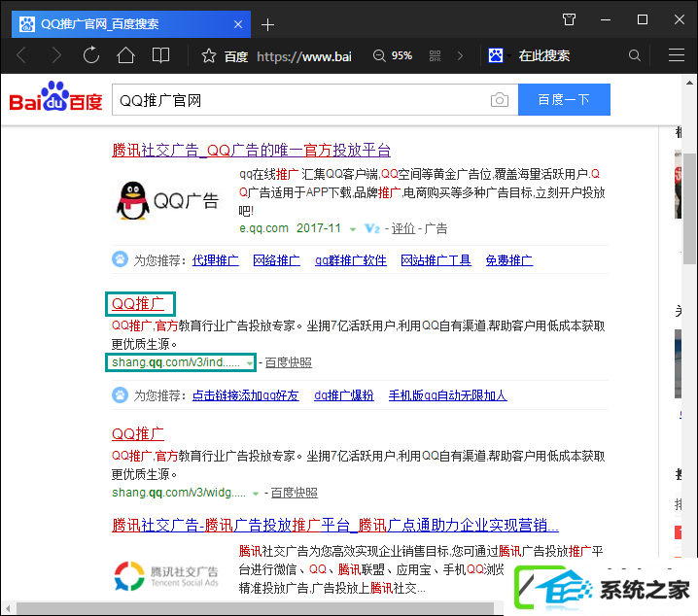Click the Tencent Social Ads logo thumbnail
This screenshot has height=616, width=698.
coord(167,576)
